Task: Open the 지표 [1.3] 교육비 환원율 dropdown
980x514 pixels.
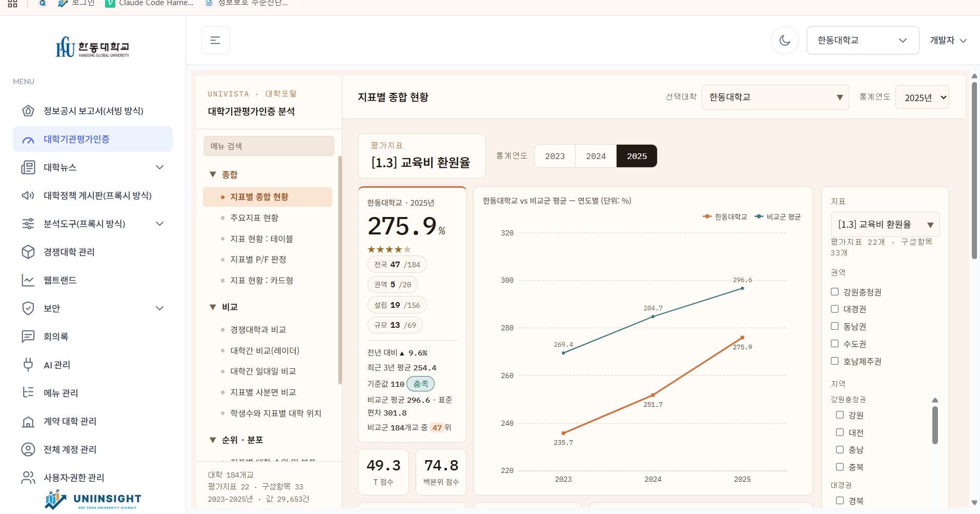Action: coord(885,224)
